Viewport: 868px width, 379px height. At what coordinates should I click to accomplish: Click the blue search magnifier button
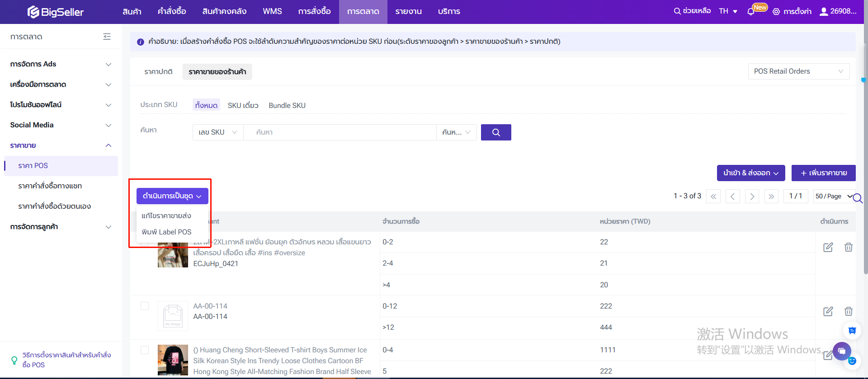point(495,132)
